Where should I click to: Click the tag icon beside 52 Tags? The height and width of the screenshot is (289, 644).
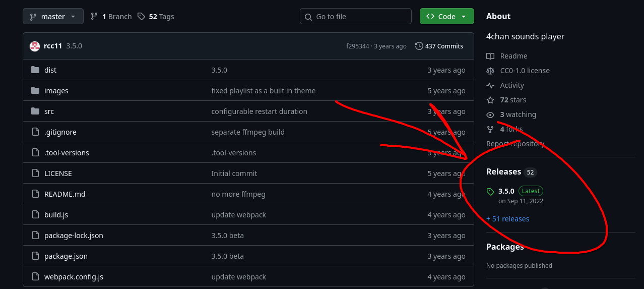pos(142,16)
